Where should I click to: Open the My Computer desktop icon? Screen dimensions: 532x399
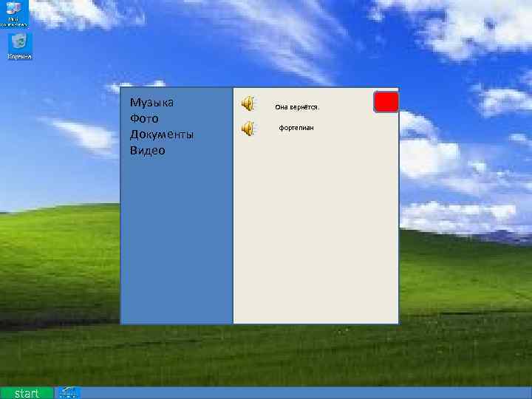[x=13, y=13]
